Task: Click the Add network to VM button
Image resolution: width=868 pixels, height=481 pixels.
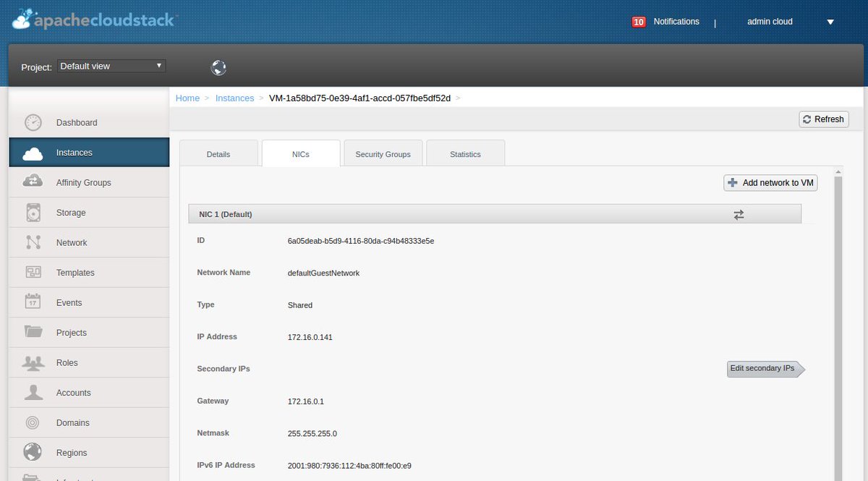Action: click(x=770, y=182)
